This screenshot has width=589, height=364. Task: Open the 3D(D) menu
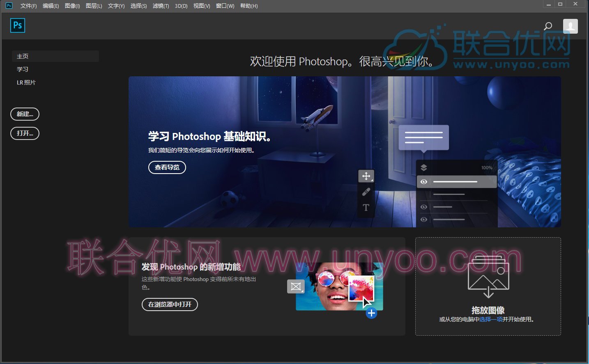[x=181, y=6]
